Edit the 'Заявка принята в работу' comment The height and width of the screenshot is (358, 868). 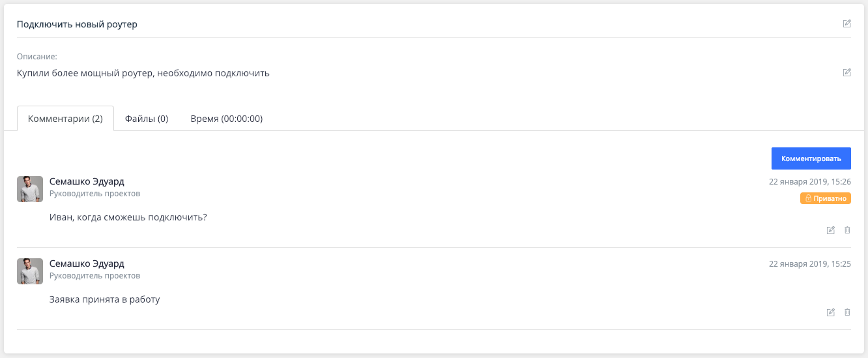tap(830, 312)
